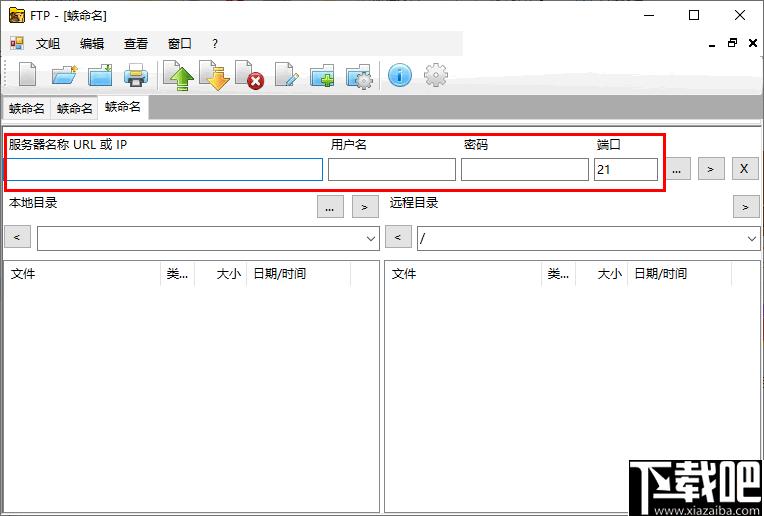This screenshot has height=516, width=764.
Task: Click the > connect button next to port
Action: [711, 169]
